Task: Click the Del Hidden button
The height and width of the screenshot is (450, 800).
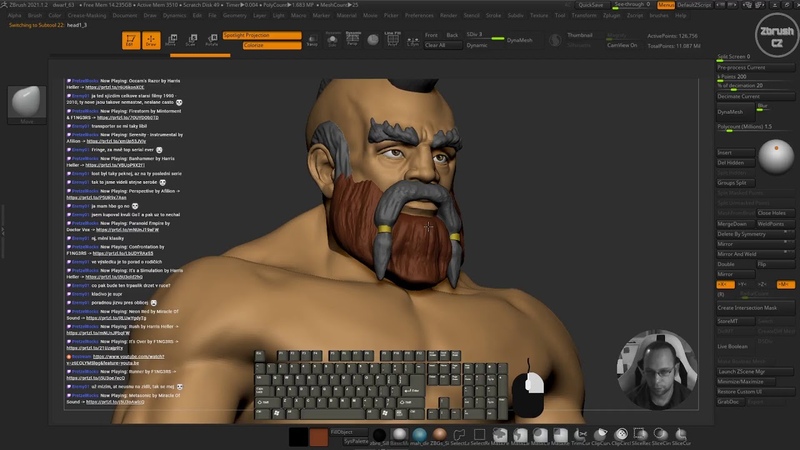Action: (735, 163)
